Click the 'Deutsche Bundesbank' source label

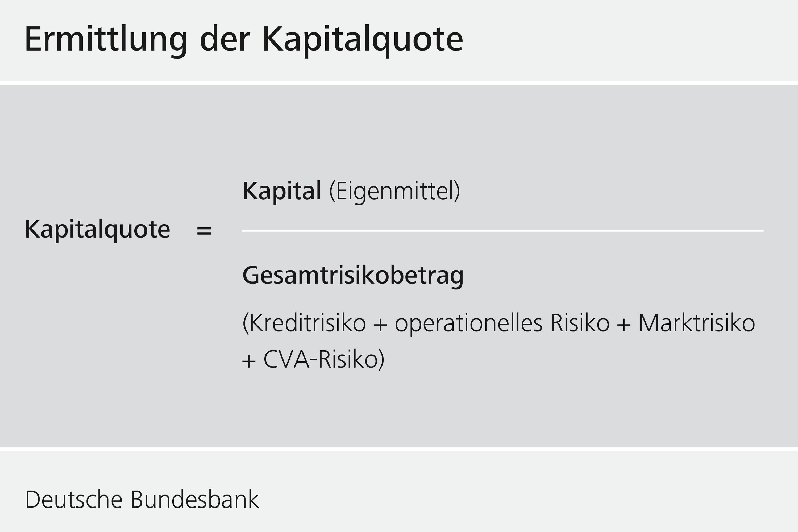click(x=142, y=500)
